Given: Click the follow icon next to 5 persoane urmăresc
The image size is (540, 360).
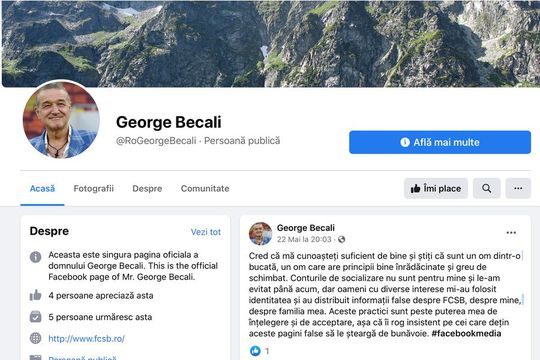Looking at the screenshot, I should pos(35,317).
